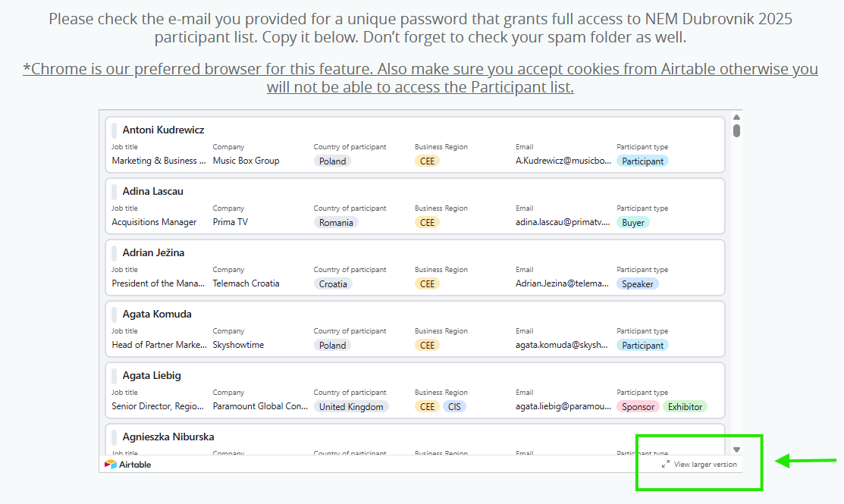Click the CEE tag in Adina Lascau's card
Screen dimensions: 844x504
428,222
